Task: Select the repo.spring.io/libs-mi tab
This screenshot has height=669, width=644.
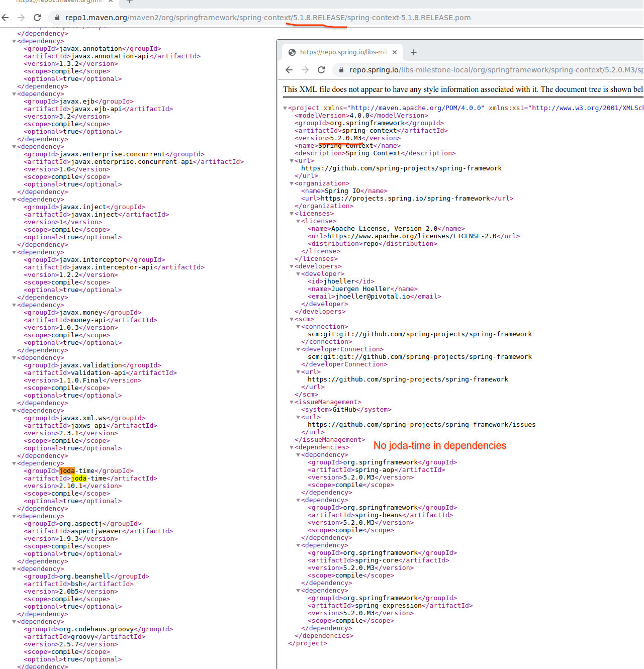Action: (342, 52)
